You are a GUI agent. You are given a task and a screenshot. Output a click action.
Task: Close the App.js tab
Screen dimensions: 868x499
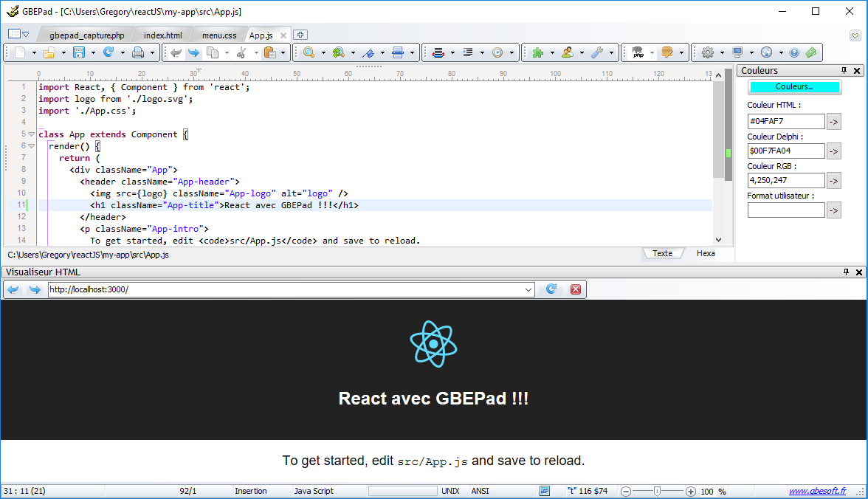click(283, 35)
